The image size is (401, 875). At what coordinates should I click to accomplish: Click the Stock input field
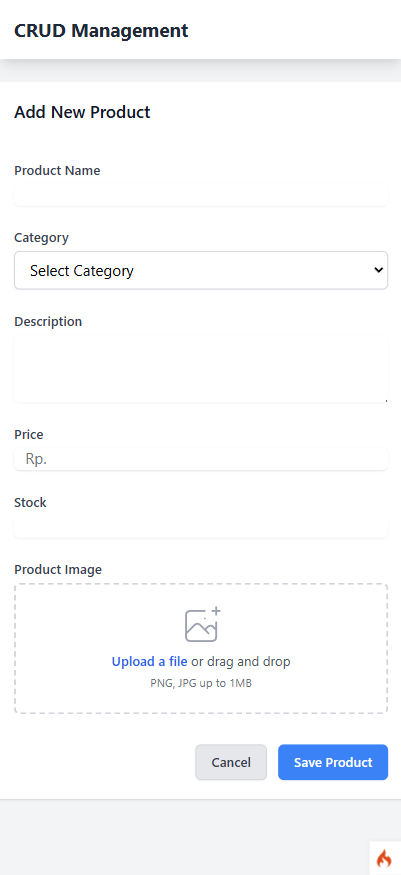tap(201, 527)
